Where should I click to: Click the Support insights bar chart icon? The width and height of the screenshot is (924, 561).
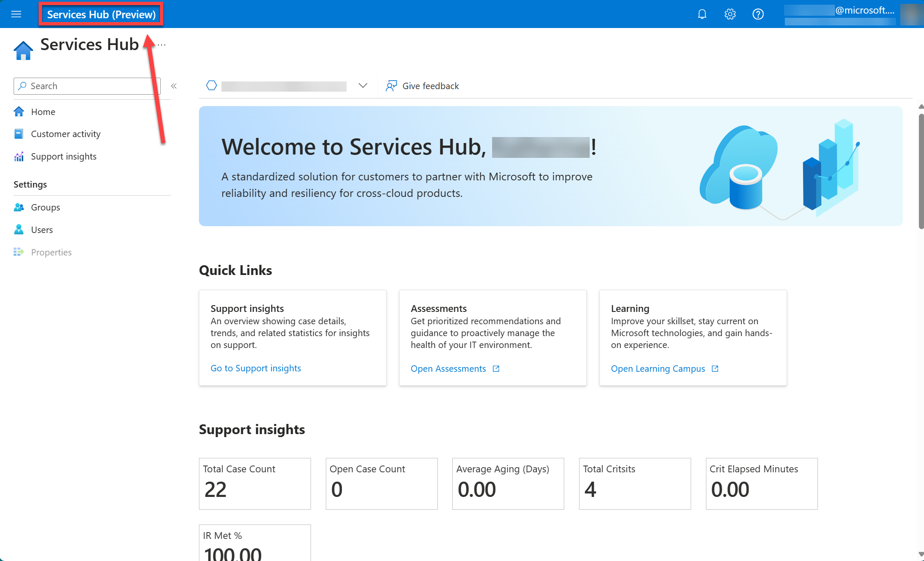[x=19, y=156]
